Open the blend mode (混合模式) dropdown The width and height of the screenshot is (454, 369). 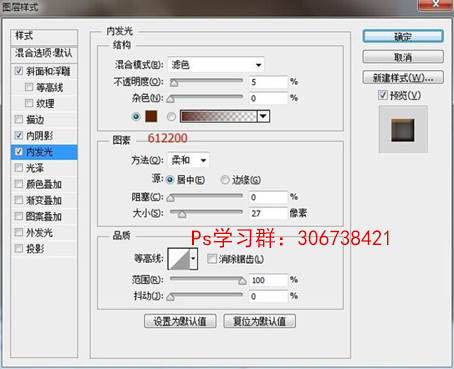click(216, 65)
